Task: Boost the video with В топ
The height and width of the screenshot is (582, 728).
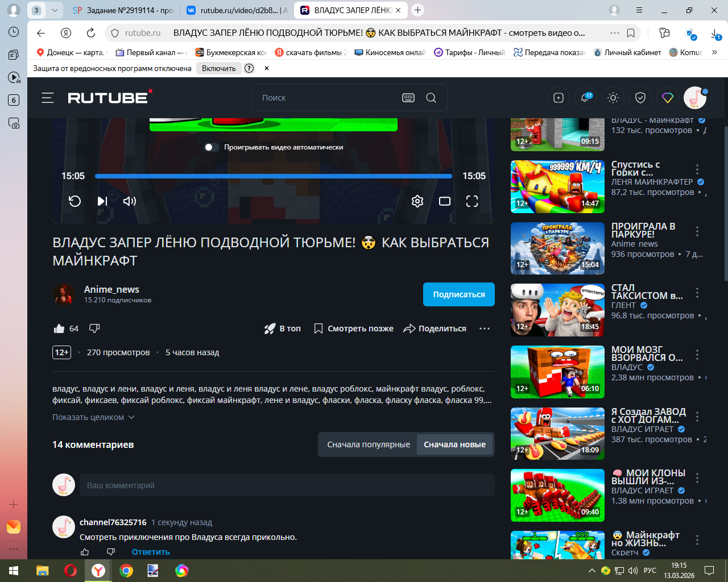Action: (x=283, y=329)
